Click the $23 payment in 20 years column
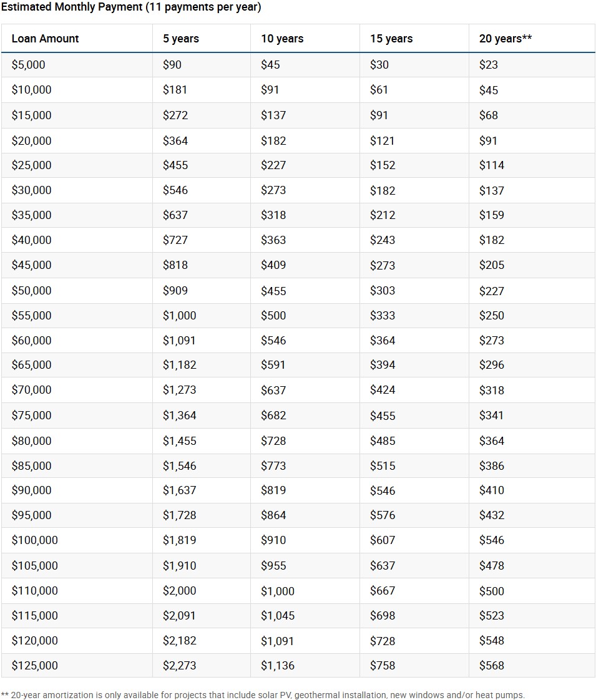Image resolution: width=596 pixels, height=700 pixels. coord(489,65)
